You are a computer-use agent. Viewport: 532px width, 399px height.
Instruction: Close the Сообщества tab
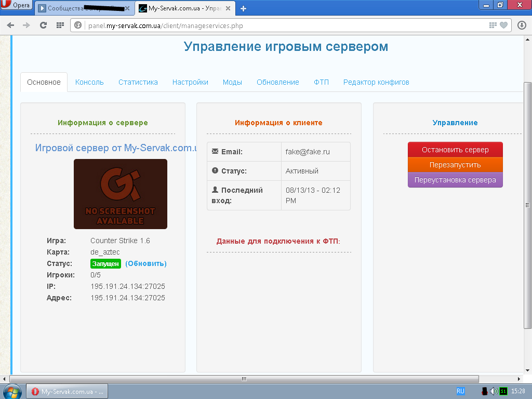point(128,8)
